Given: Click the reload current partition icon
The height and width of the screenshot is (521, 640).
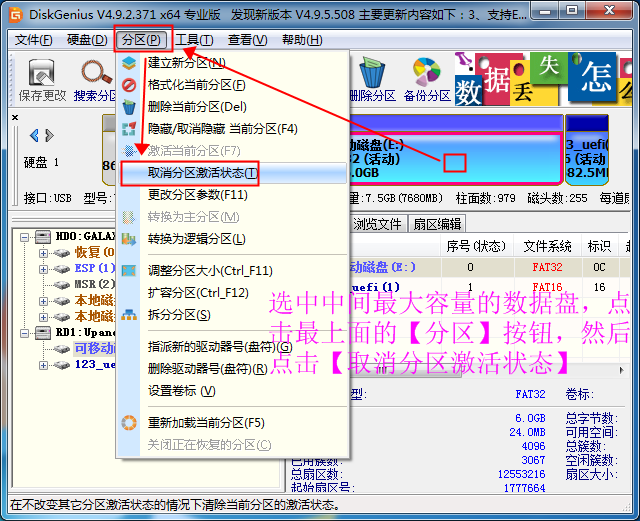Looking at the screenshot, I should click(x=129, y=423).
